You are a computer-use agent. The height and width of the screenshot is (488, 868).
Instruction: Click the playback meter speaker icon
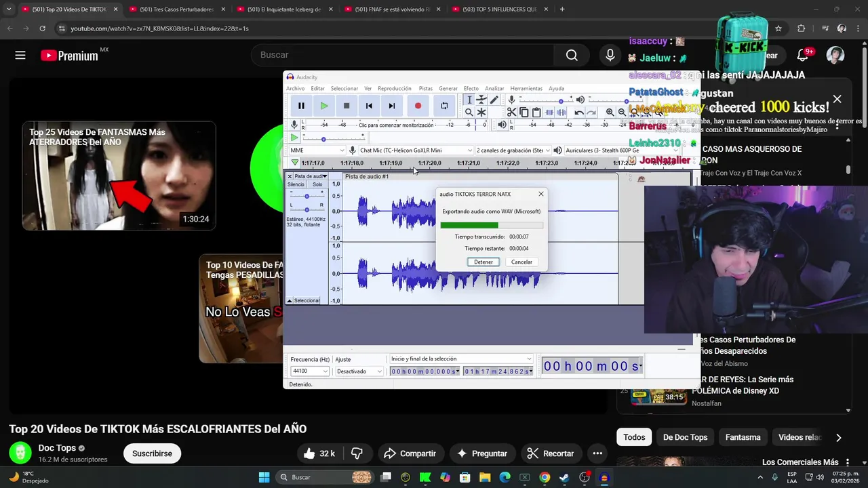pyautogui.click(x=502, y=125)
